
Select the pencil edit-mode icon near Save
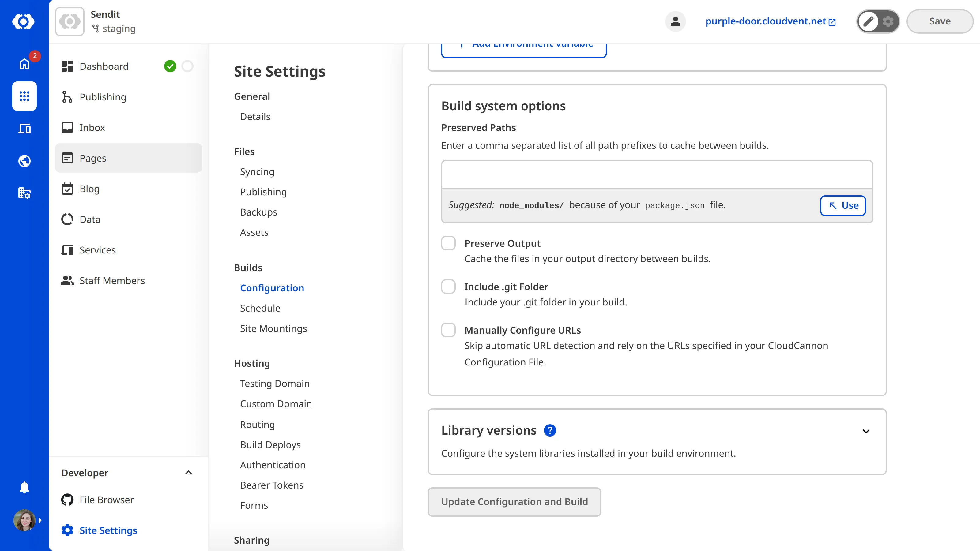[x=869, y=21]
